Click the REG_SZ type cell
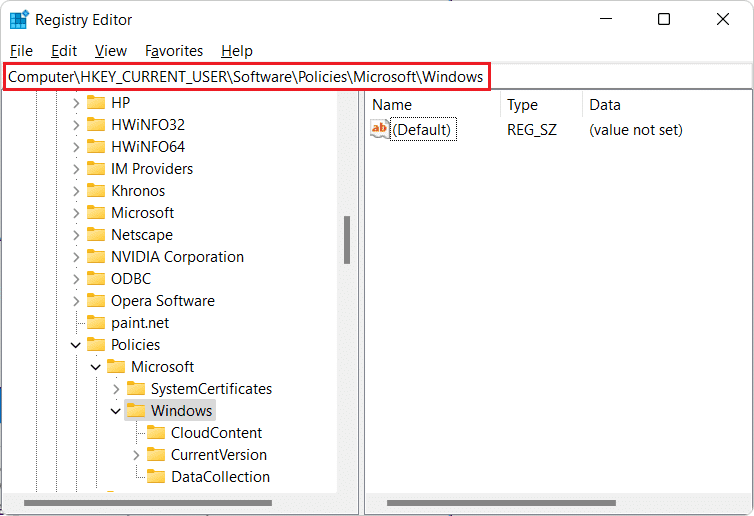The height and width of the screenshot is (516, 754). [x=532, y=130]
